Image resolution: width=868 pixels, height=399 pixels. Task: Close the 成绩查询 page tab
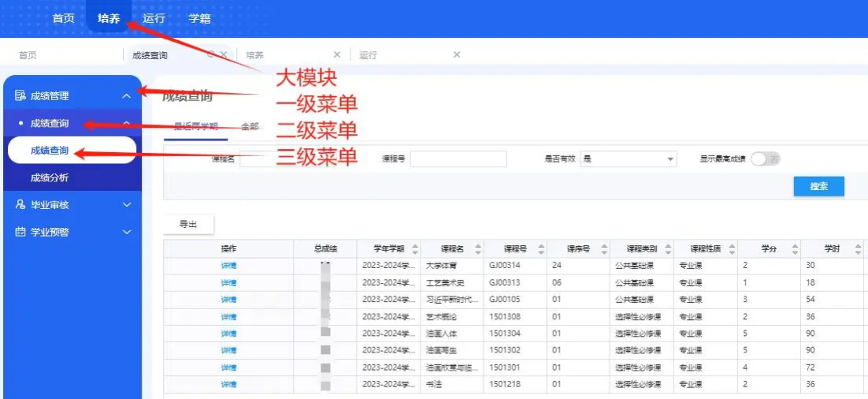(224, 55)
